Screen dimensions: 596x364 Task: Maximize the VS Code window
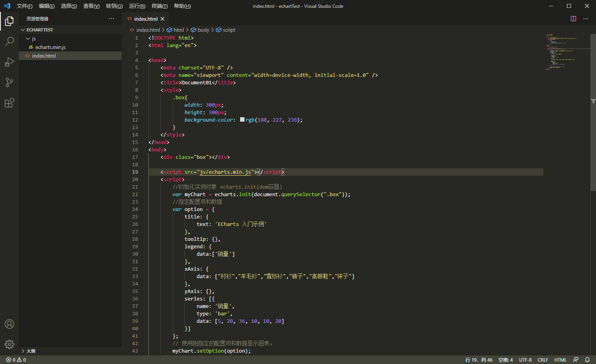click(569, 6)
